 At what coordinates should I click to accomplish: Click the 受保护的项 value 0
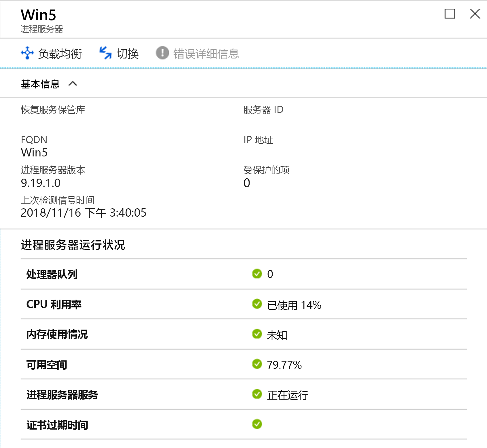point(247,183)
